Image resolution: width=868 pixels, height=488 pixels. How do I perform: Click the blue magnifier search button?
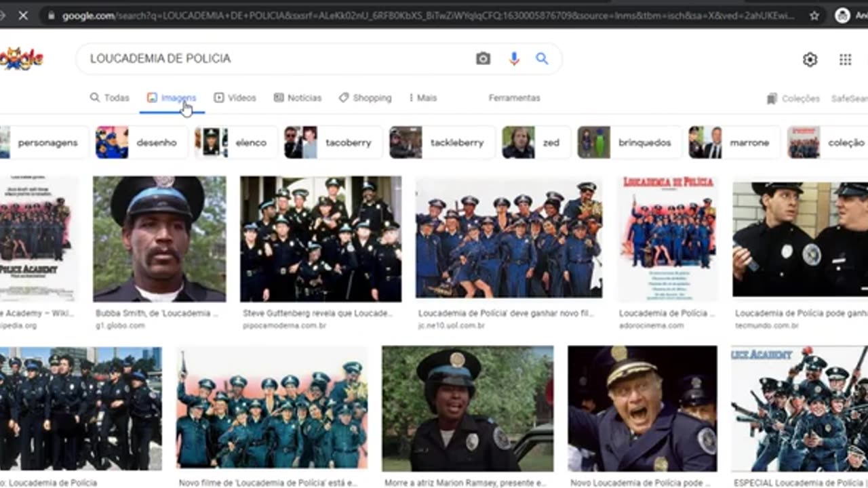tap(542, 59)
